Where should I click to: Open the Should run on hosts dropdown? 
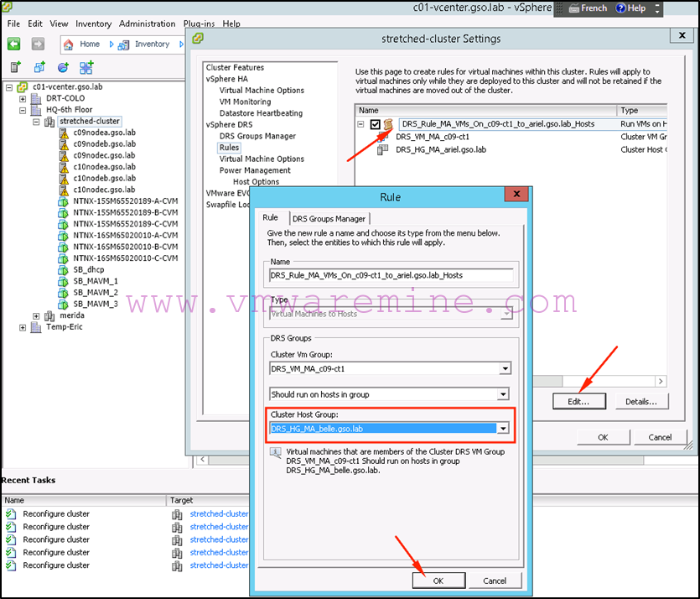tap(503, 394)
